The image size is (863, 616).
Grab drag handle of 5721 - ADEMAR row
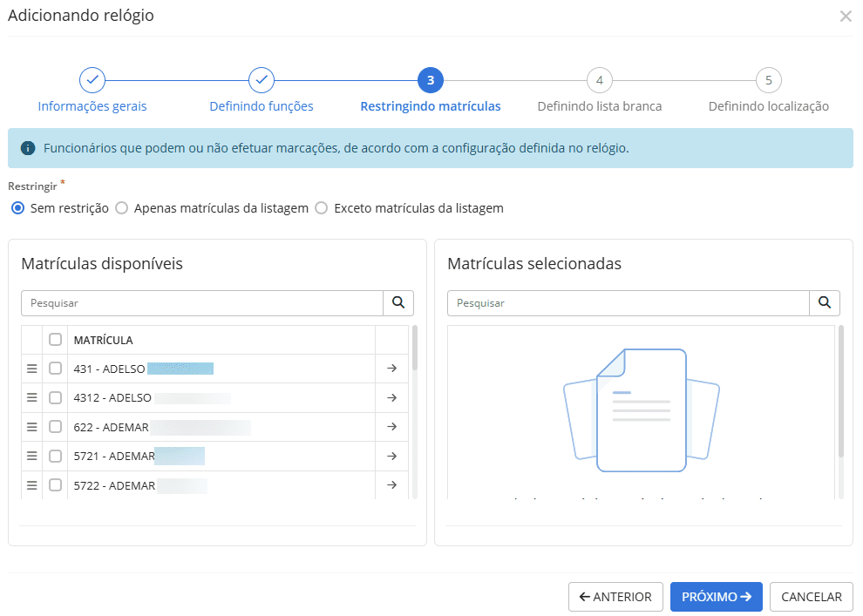(x=32, y=456)
